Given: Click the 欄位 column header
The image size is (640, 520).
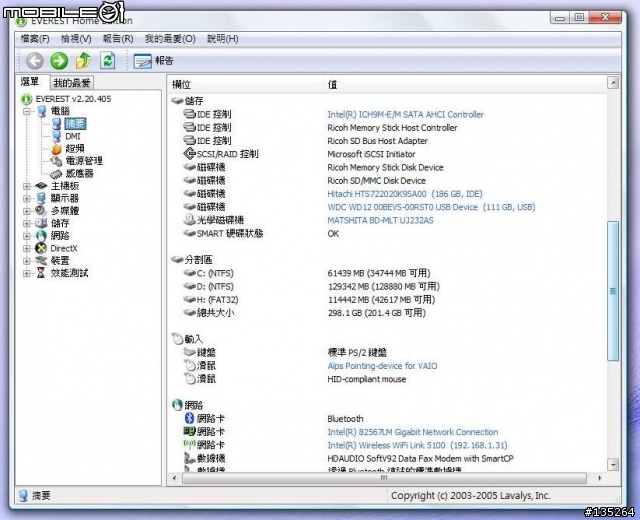Looking at the screenshot, I should (x=245, y=84).
